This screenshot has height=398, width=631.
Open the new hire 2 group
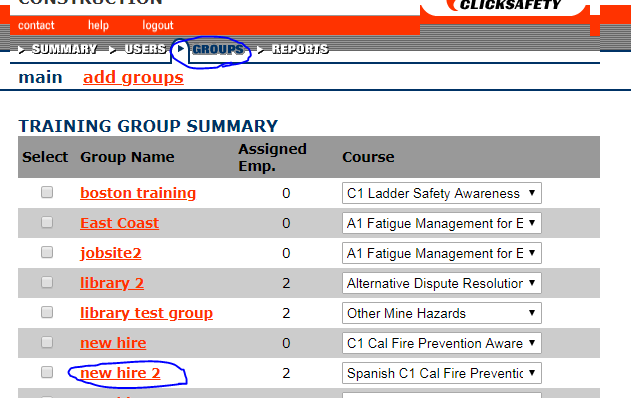[x=120, y=373]
